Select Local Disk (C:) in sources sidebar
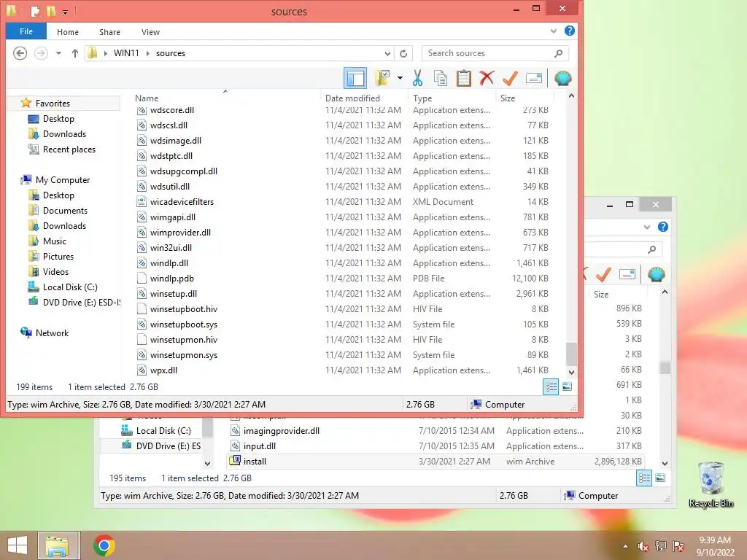The height and width of the screenshot is (560, 747). (69, 287)
